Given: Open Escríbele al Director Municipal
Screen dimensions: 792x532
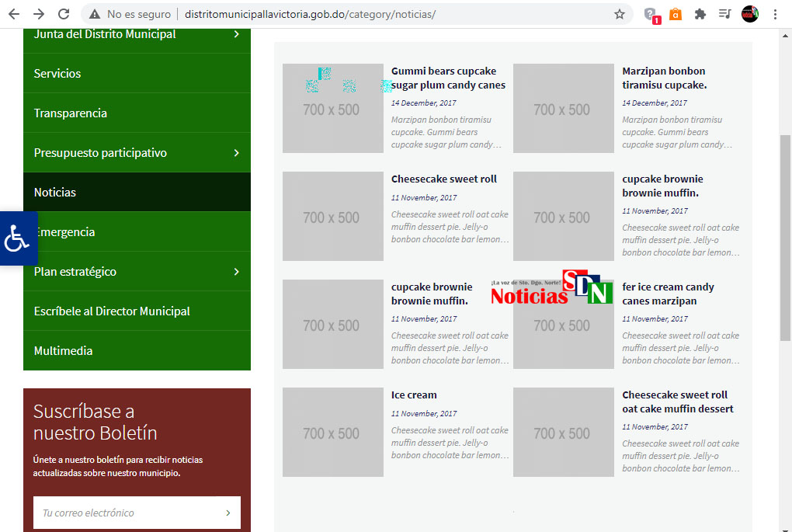Looking at the screenshot, I should click(112, 311).
